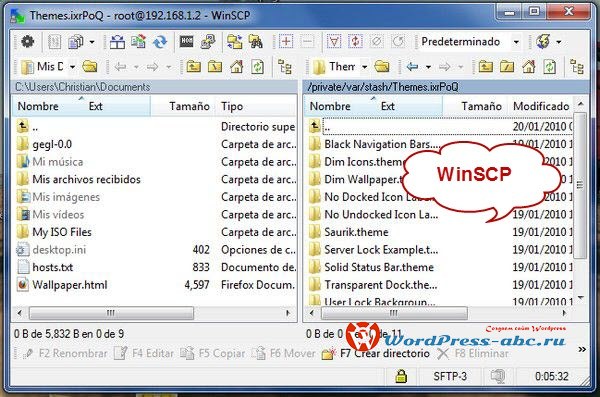600x397 pixels.
Task: Sort local files by Nombre column
Action: pyautogui.click(x=38, y=106)
